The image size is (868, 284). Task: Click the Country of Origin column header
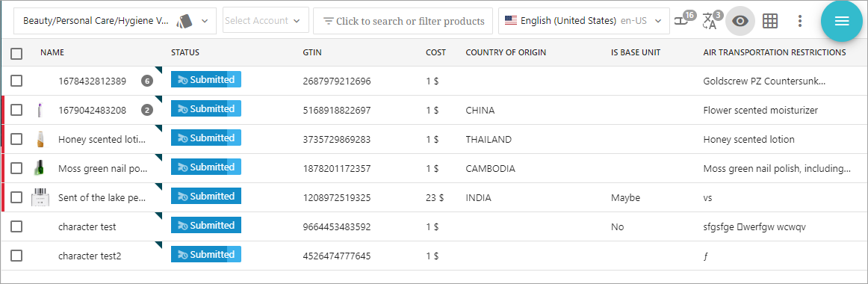(506, 52)
